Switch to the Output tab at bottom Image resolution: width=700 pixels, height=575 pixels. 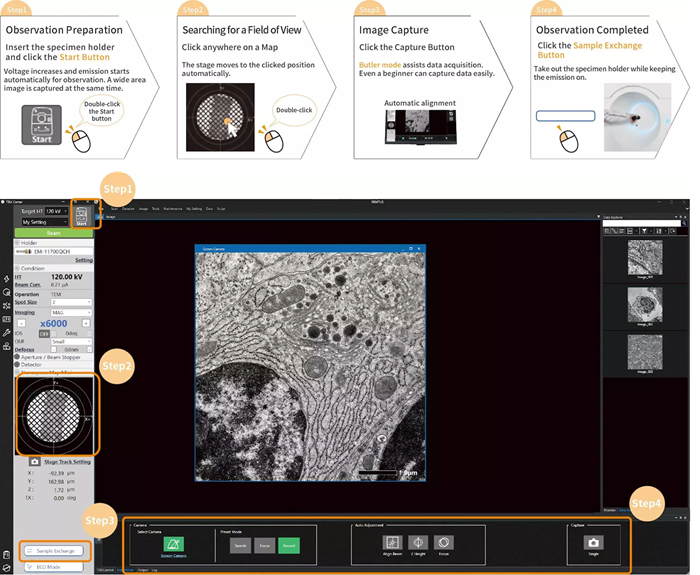[x=143, y=570]
